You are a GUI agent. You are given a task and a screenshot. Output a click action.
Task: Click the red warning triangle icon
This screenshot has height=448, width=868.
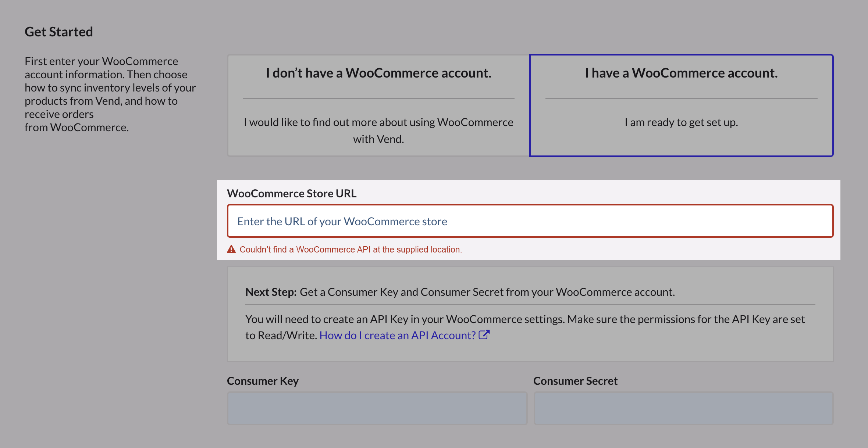(x=231, y=249)
